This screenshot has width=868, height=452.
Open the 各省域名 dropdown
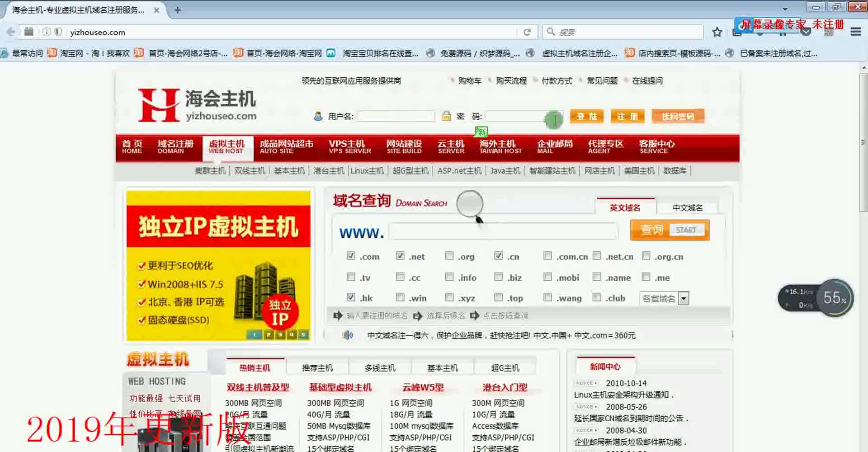click(x=684, y=298)
